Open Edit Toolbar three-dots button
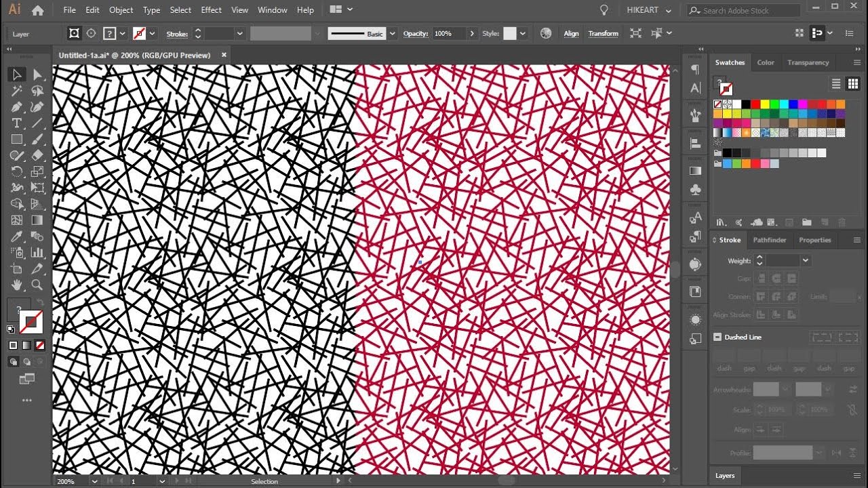The width and height of the screenshot is (868, 488). pos(26,401)
